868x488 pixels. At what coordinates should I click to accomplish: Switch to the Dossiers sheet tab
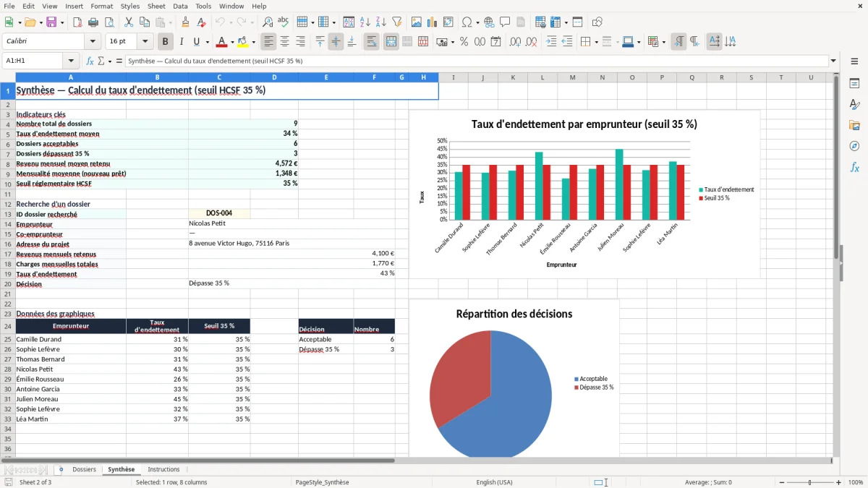pyautogui.click(x=84, y=469)
